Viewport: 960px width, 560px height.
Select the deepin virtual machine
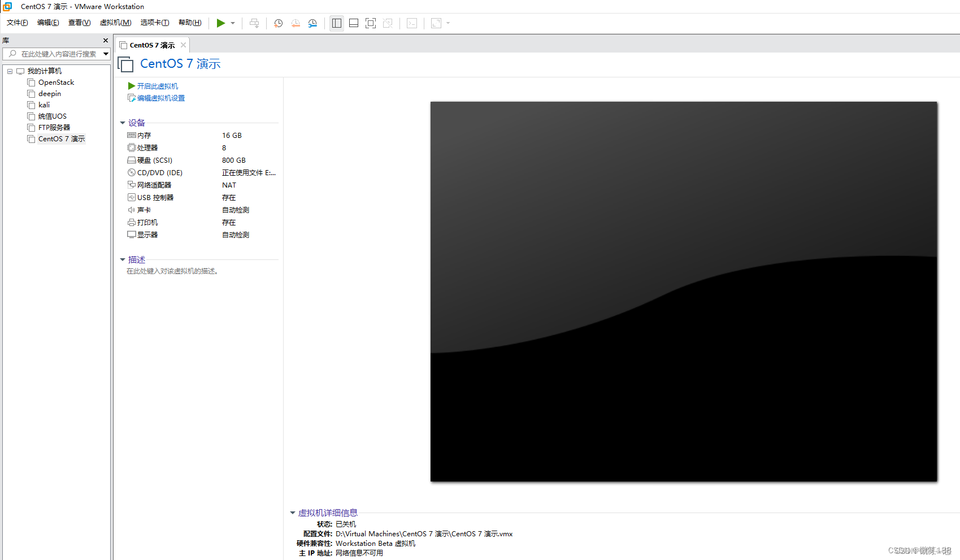tap(50, 94)
